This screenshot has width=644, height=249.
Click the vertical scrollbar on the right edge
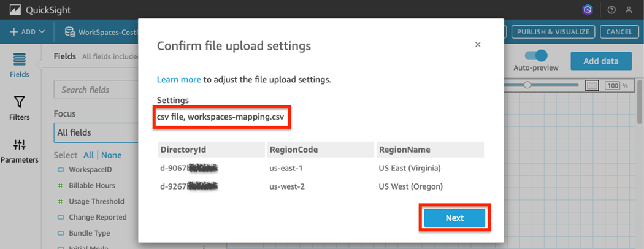coord(640,102)
